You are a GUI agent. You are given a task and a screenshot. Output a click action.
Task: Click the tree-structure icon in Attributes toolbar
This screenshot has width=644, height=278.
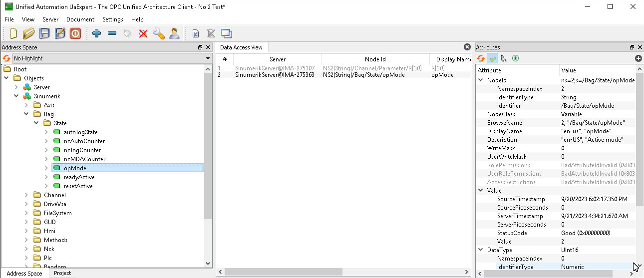click(504, 58)
